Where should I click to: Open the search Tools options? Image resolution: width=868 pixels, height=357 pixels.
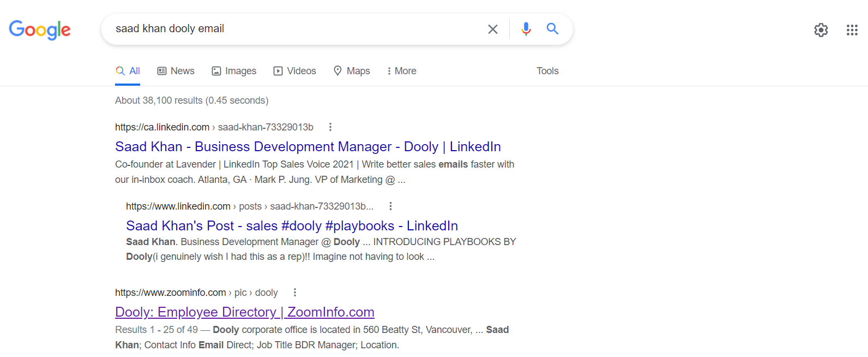547,71
